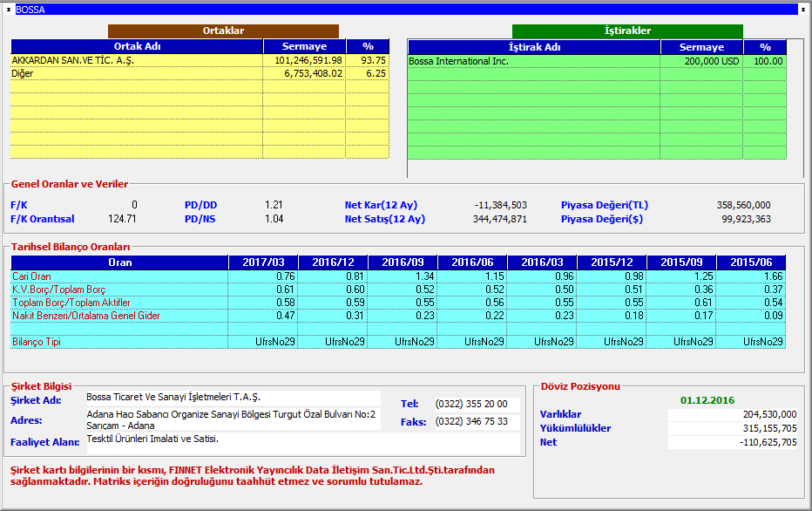Click the PD/DD label
812x511 pixels.
pos(201,205)
